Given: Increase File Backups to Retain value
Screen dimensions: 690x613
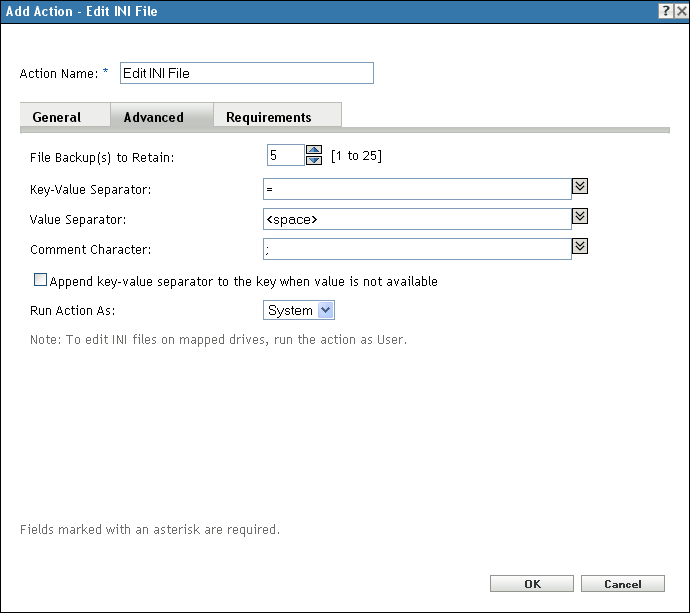Looking at the screenshot, I should tap(314, 150).
